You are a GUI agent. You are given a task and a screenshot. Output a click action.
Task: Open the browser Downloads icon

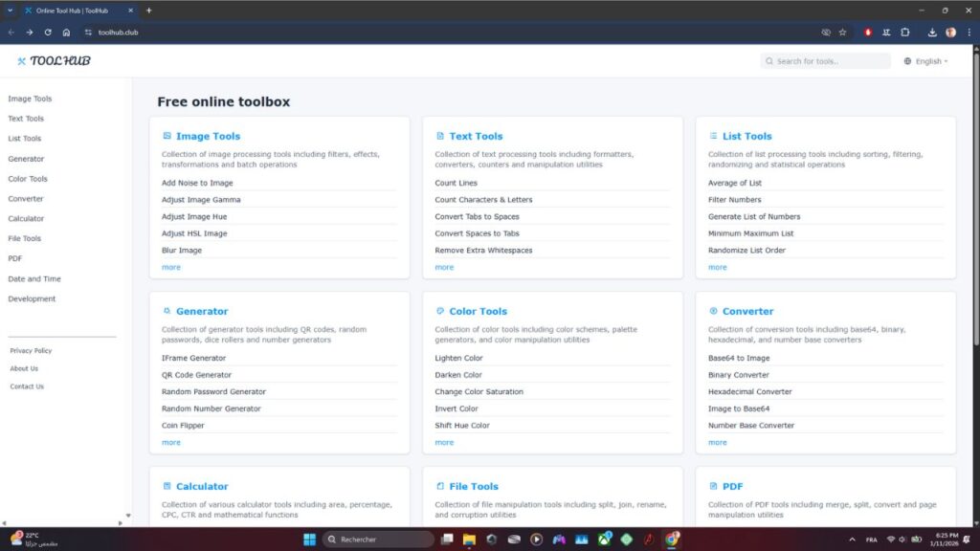931,32
